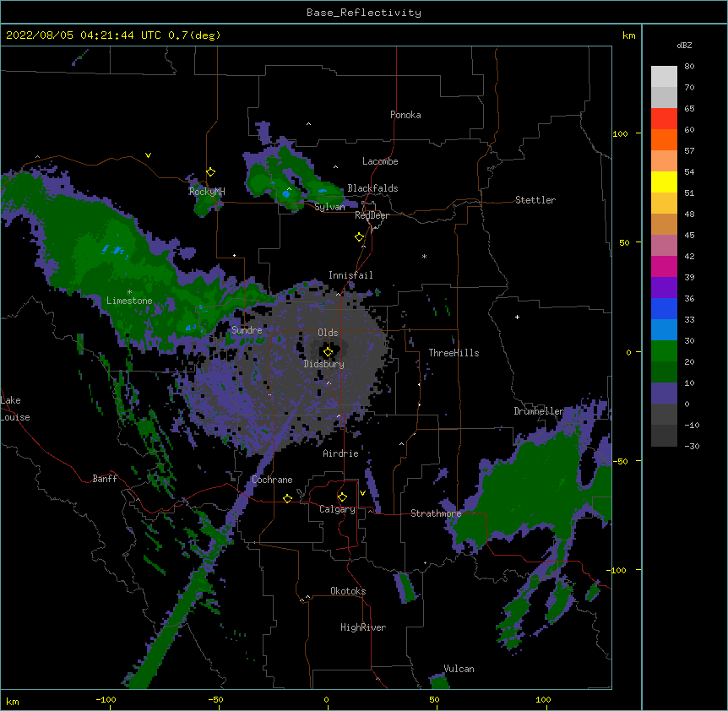Screen dimensions: 728x711
Task: Click the Base_Reflectivity title
Action: (x=364, y=13)
